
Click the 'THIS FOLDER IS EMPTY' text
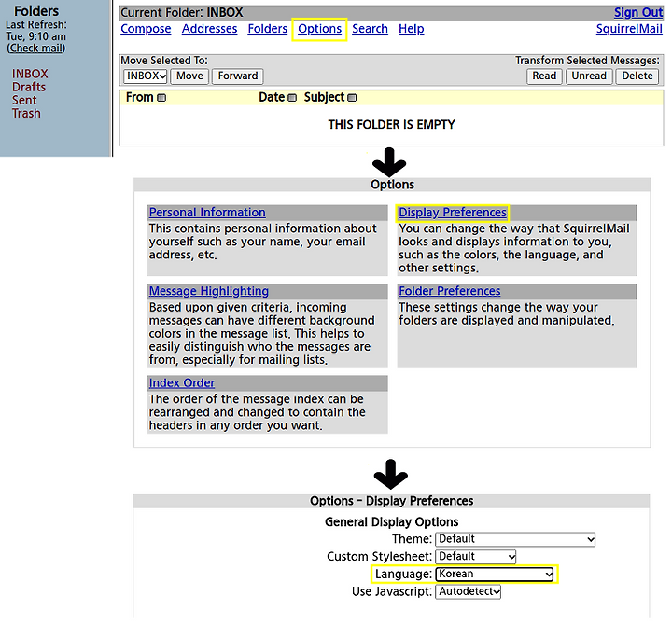(391, 125)
